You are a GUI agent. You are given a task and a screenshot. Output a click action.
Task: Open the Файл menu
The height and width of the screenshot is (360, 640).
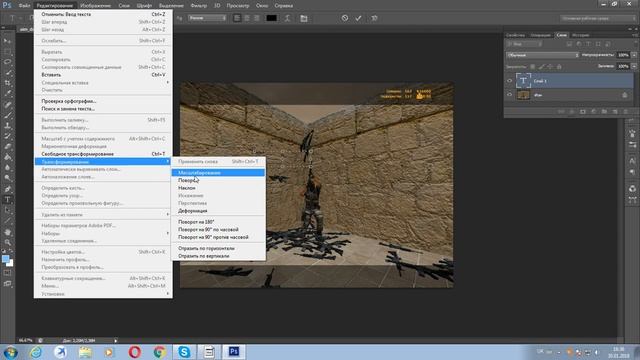tap(24, 6)
